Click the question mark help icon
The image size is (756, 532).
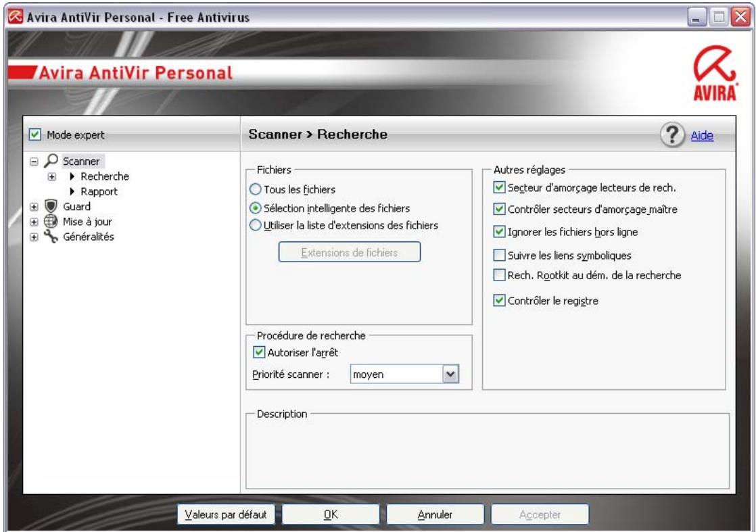[x=672, y=135]
